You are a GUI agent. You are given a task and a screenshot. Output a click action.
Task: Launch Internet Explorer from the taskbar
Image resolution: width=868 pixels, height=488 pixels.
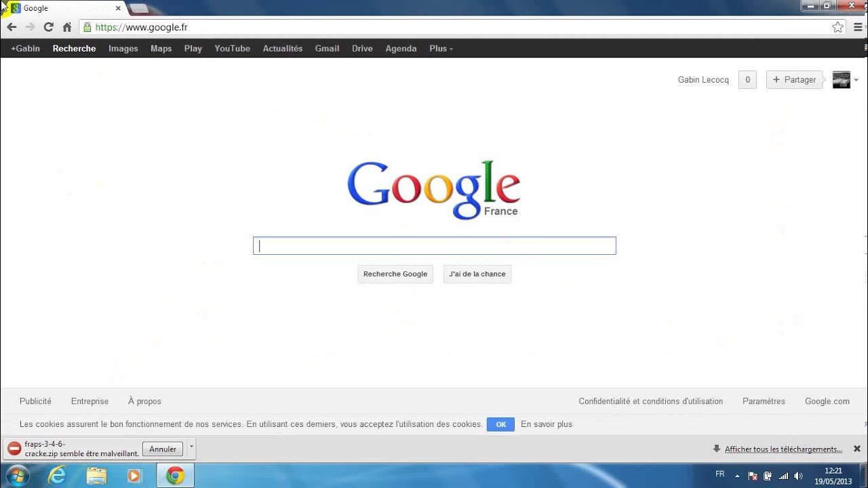57,476
